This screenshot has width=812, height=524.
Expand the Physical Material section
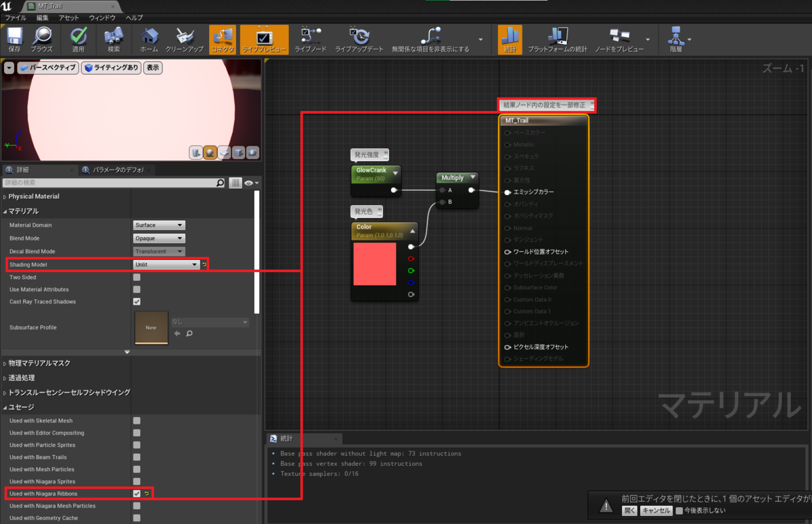pos(5,196)
